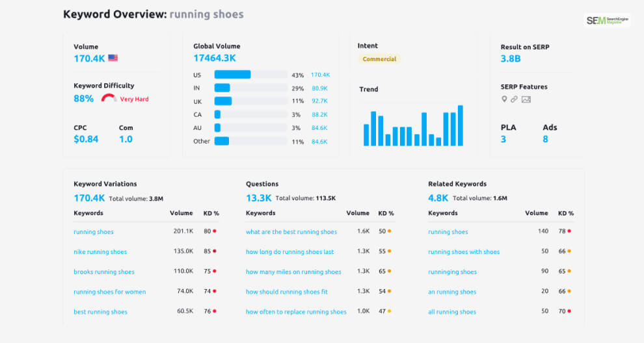Viewport: 644px width, 343px height.
Task: Click Total volume: 113.5K text
Action: (306, 198)
